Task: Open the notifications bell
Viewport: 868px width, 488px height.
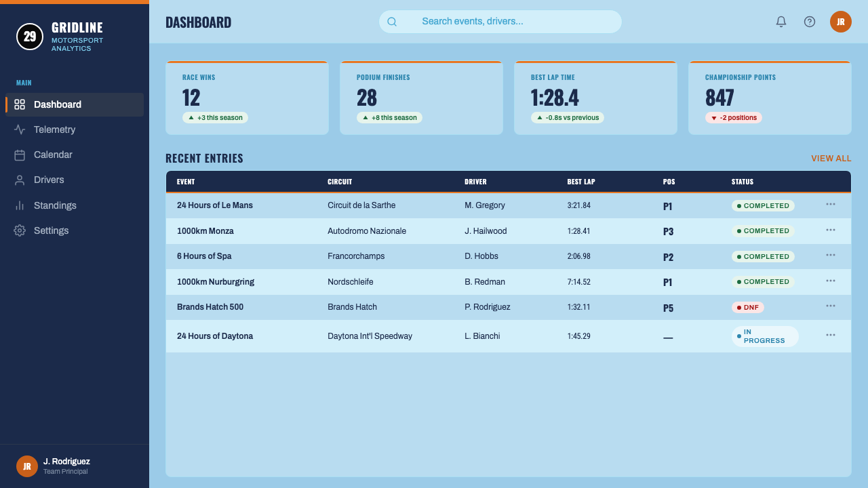Action: tap(781, 22)
